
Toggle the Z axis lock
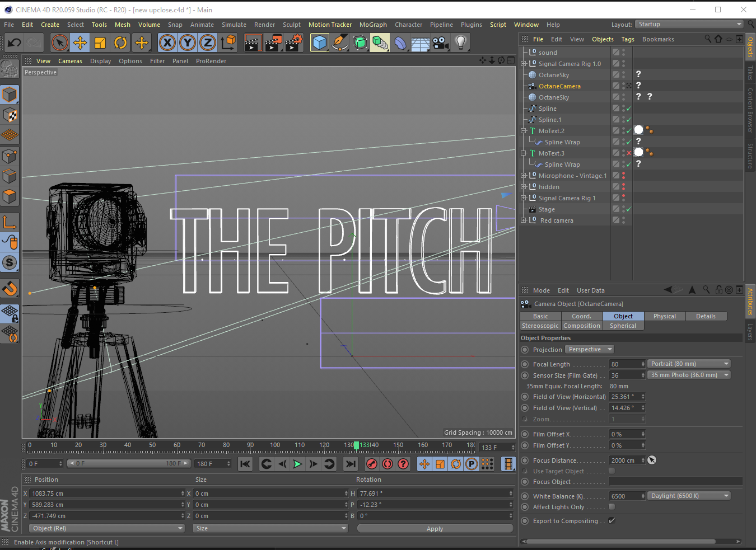[208, 43]
